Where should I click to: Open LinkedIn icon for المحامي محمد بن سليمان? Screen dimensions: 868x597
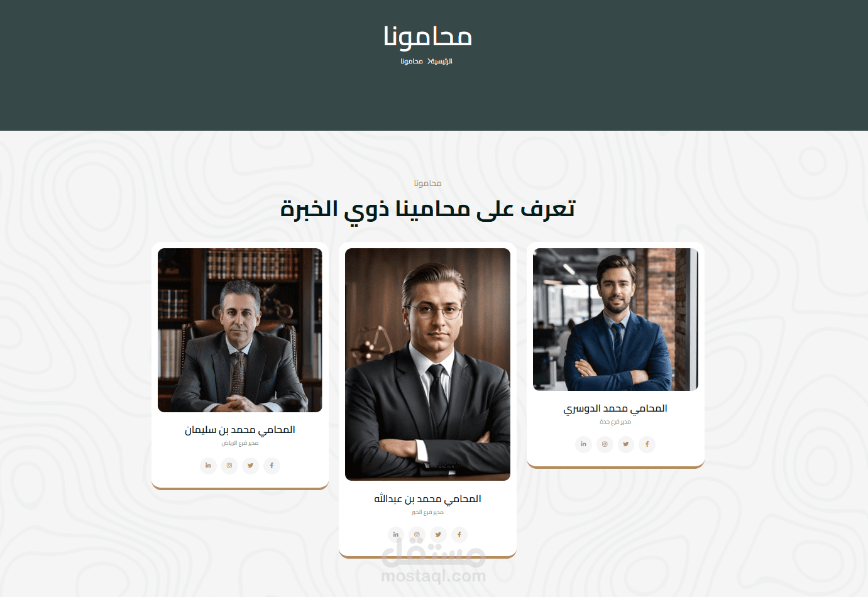pyautogui.click(x=208, y=466)
